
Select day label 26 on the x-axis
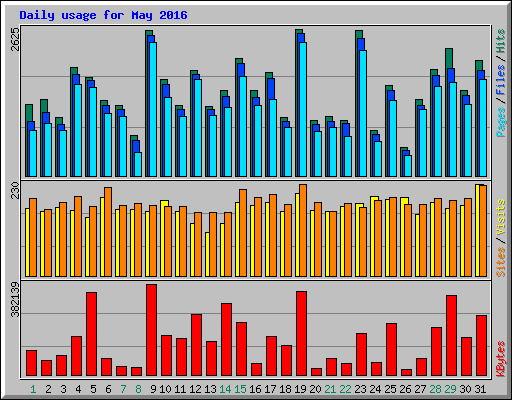click(405, 389)
